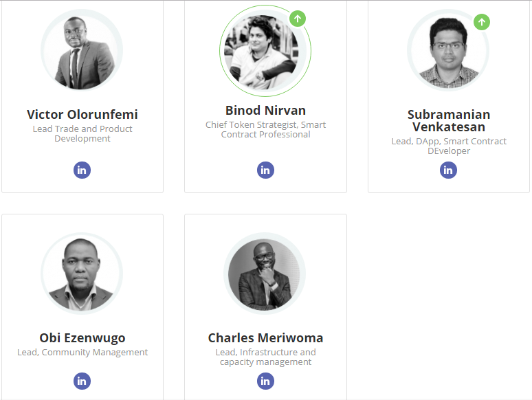Viewport: 532px width, 400px height.
Task: Click 'Lead, Community Management' role text
Action: tap(82, 353)
